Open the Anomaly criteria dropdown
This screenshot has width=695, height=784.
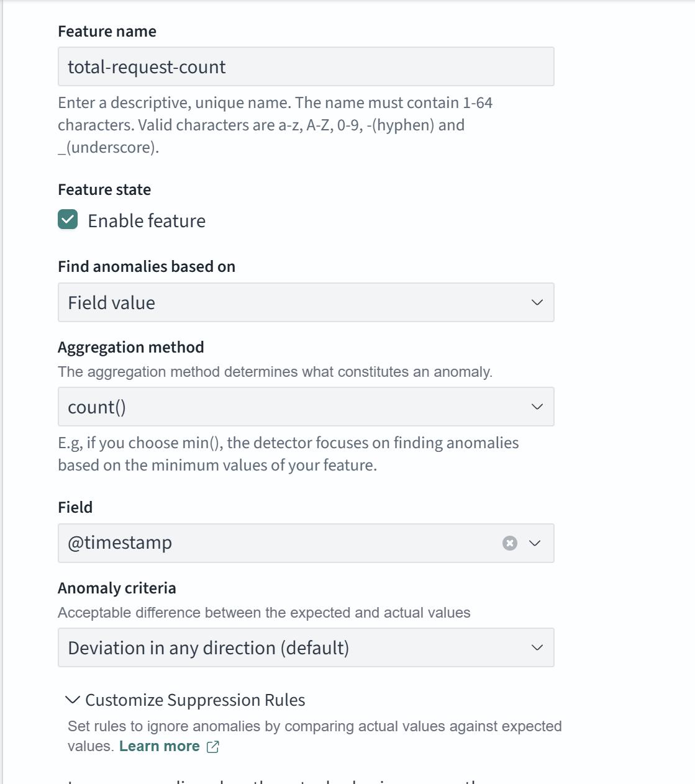point(298,647)
